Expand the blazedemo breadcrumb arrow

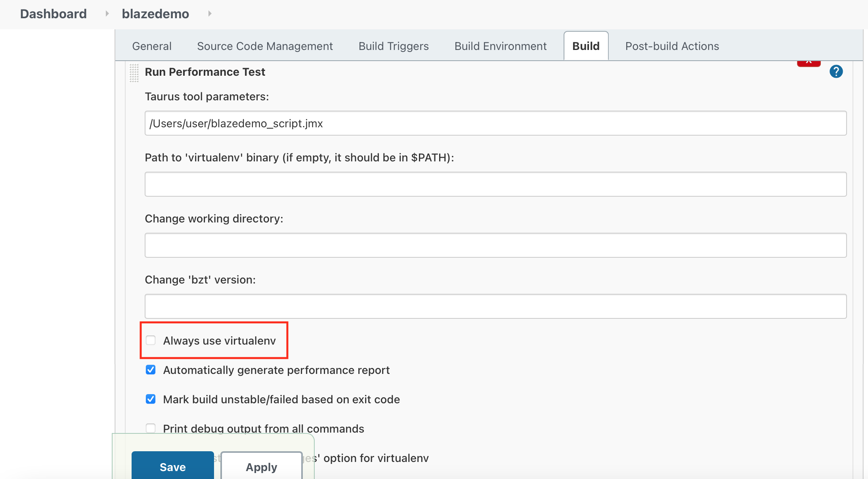pyautogui.click(x=210, y=14)
